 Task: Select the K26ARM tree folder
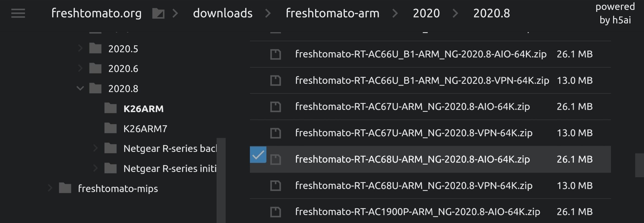click(x=143, y=109)
